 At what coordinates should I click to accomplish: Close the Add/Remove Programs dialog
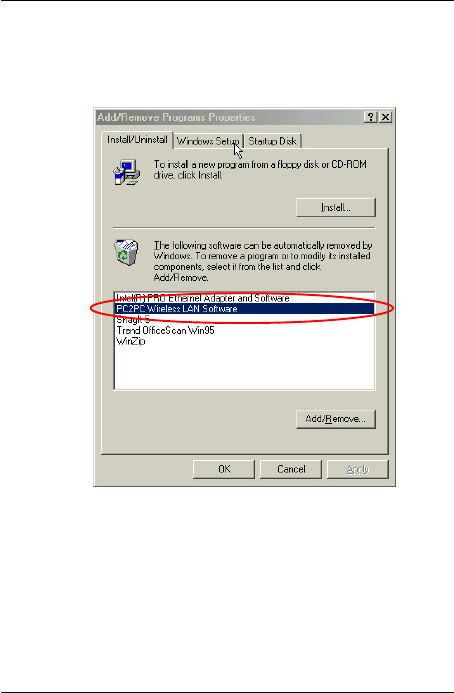coord(385,117)
